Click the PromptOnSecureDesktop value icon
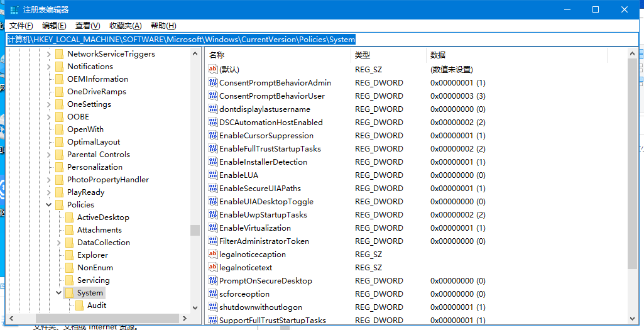 (x=213, y=281)
